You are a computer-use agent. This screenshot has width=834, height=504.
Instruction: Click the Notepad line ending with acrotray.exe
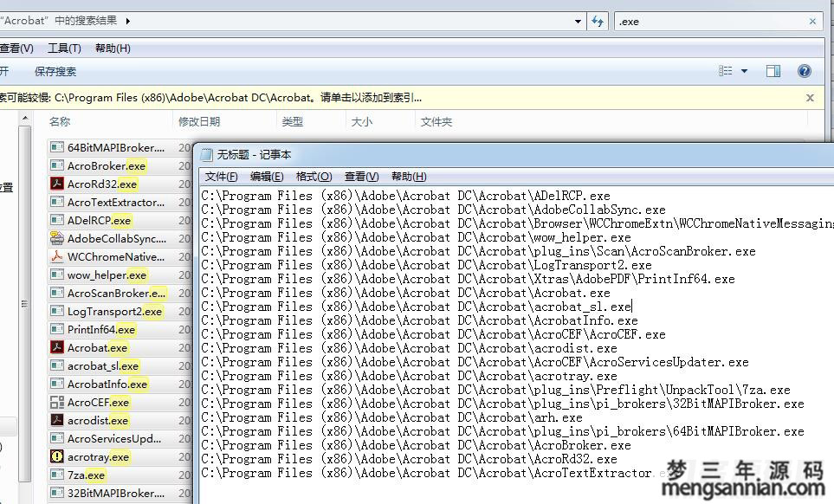(x=409, y=375)
